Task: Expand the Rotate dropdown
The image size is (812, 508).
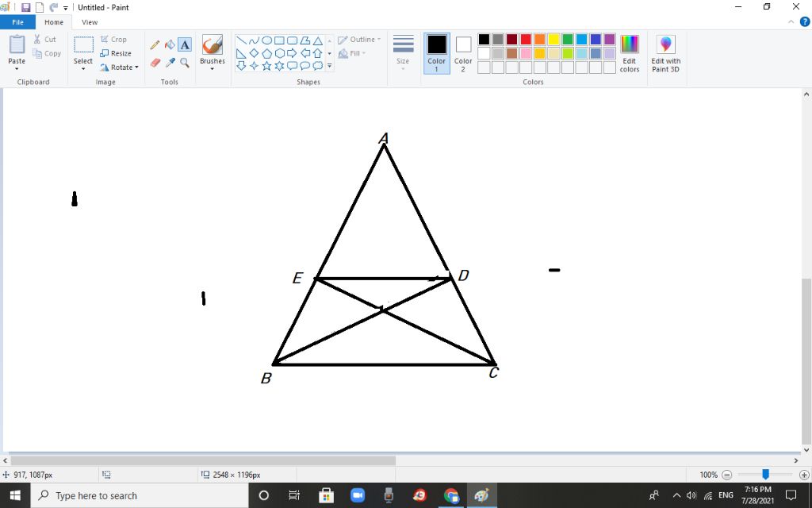Action: click(120, 67)
